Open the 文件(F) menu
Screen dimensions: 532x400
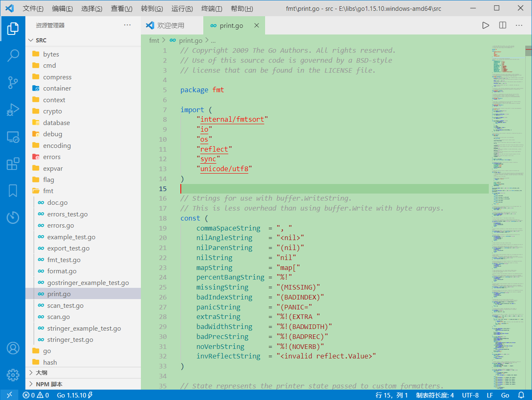tap(33, 8)
